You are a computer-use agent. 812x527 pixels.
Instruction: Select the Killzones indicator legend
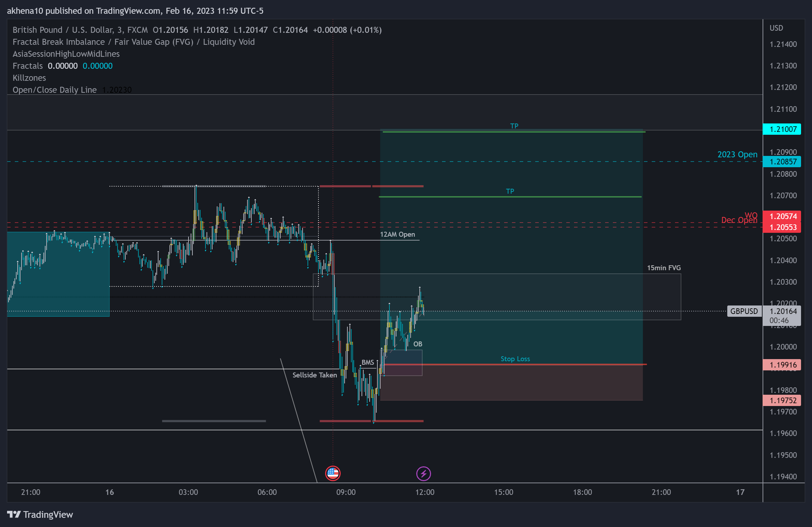[29, 78]
